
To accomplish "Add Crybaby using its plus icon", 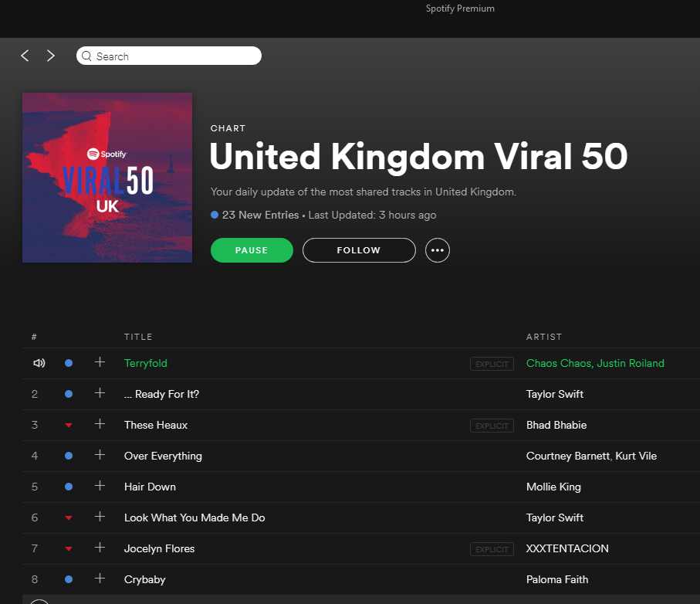I will 100,579.
